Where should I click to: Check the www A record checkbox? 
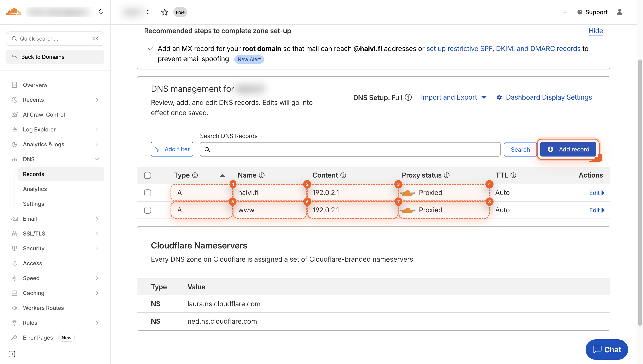pyautogui.click(x=148, y=210)
